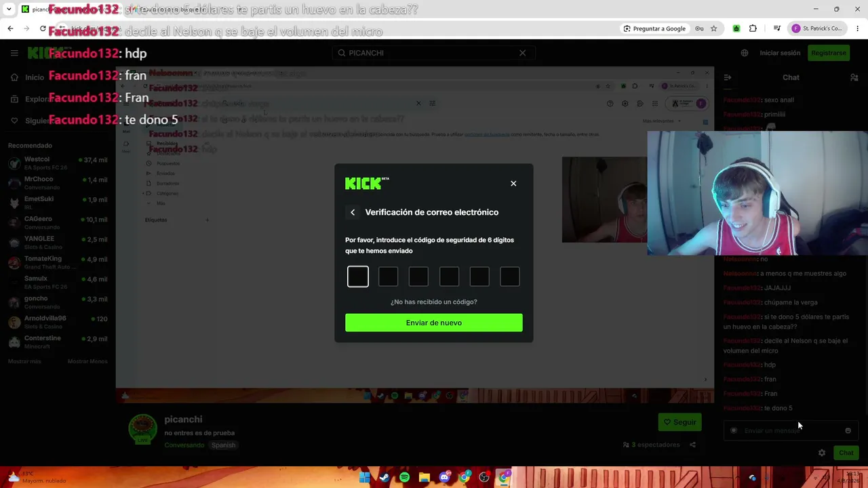Open the language globe selector
This screenshot has width=868, height=488.
click(x=745, y=53)
